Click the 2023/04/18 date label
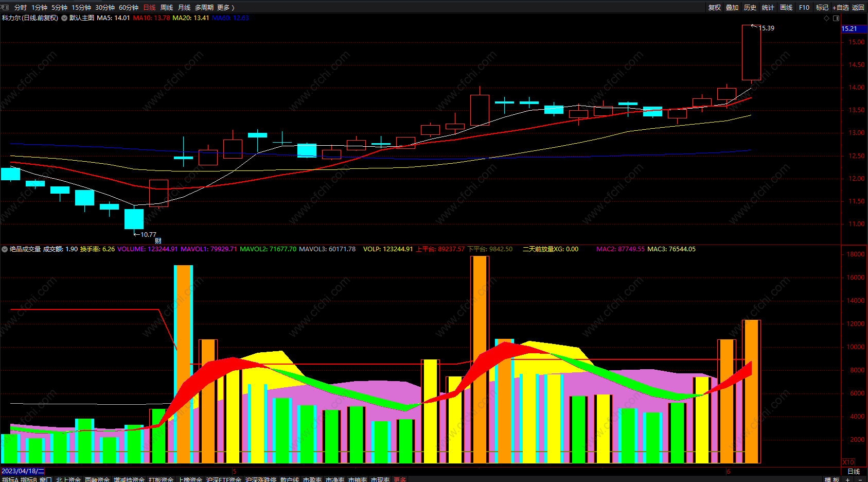 23,471
